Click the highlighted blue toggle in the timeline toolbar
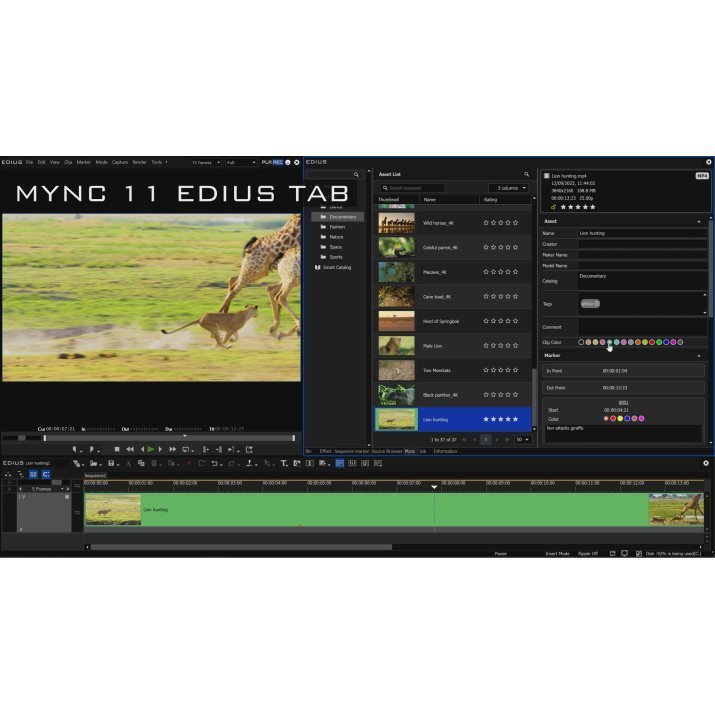This screenshot has width=715, height=715. coord(340,463)
